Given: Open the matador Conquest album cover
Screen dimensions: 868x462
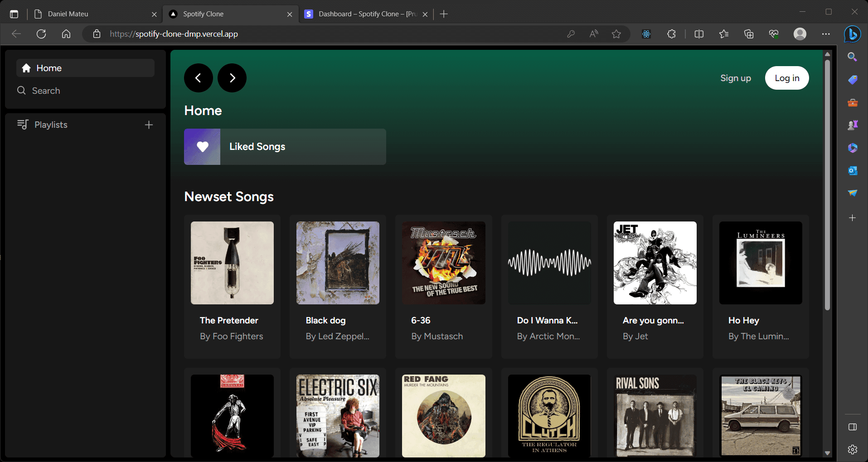Looking at the screenshot, I should point(232,416).
